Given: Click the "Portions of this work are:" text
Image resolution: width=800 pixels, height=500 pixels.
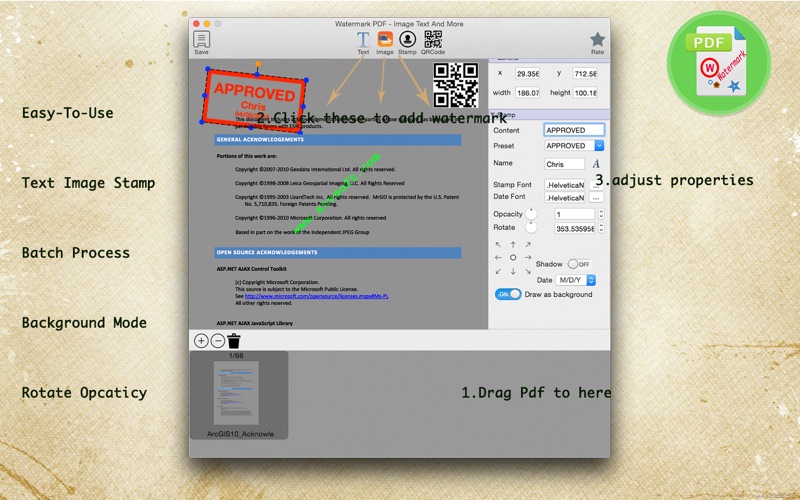Looking at the screenshot, I should (246, 156).
